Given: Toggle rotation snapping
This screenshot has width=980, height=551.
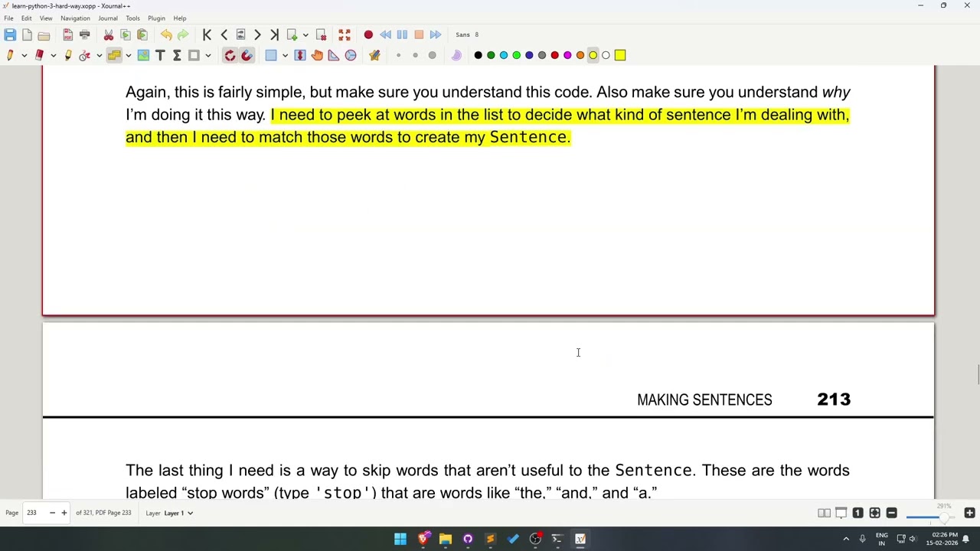Looking at the screenshot, I should coord(230,55).
